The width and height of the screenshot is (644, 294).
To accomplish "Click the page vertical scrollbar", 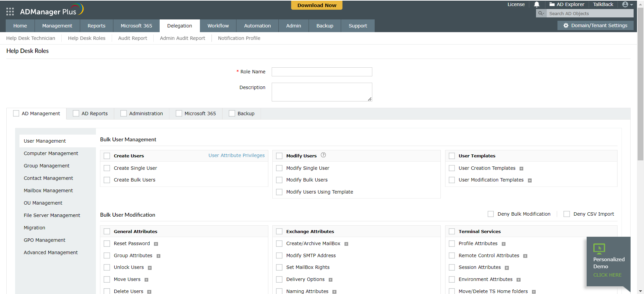I will [640, 100].
